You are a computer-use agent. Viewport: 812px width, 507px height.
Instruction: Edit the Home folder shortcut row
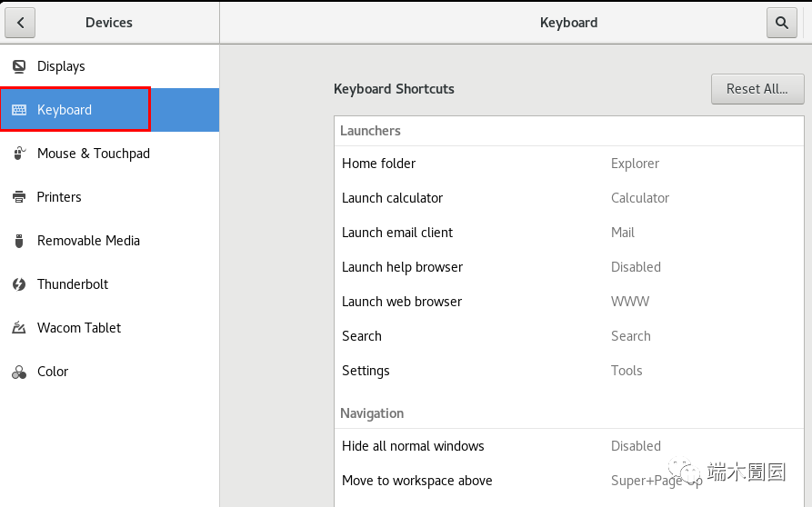tap(568, 164)
